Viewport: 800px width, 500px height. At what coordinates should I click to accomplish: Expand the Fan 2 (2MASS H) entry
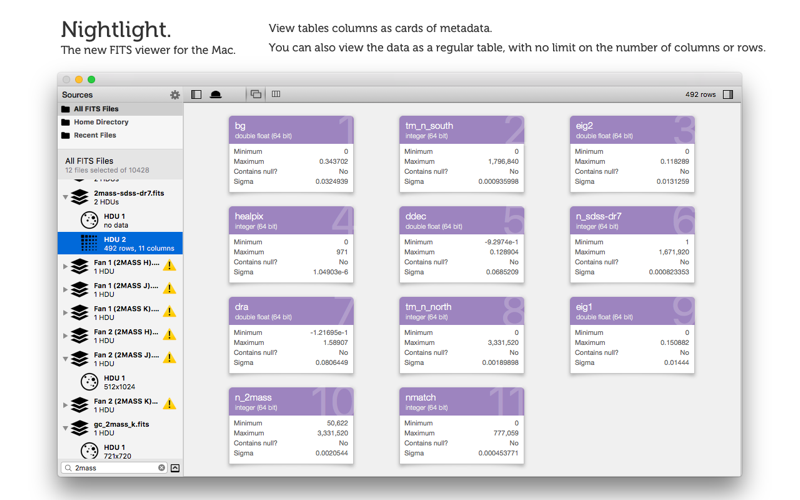coord(65,336)
